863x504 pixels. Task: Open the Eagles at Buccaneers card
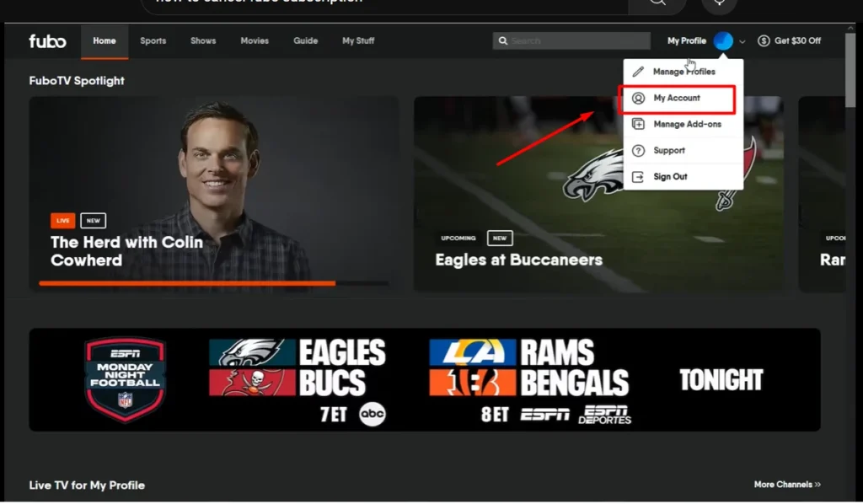point(598,194)
